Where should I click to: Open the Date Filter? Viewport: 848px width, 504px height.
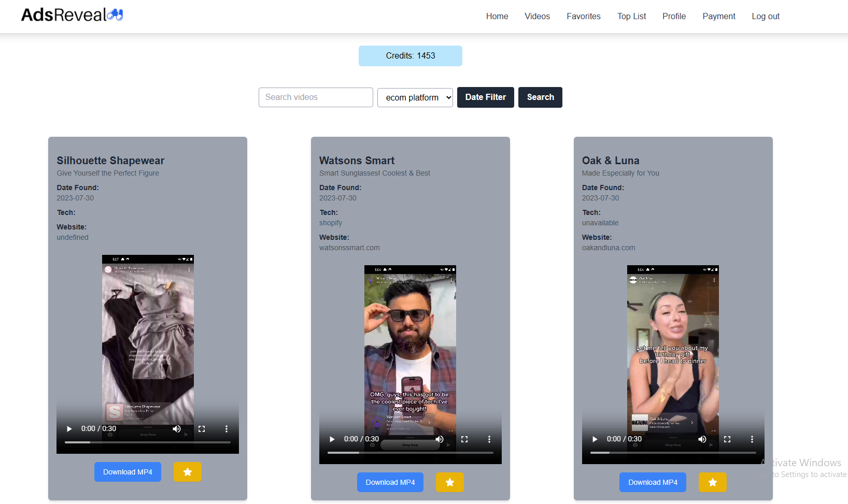tap(486, 97)
